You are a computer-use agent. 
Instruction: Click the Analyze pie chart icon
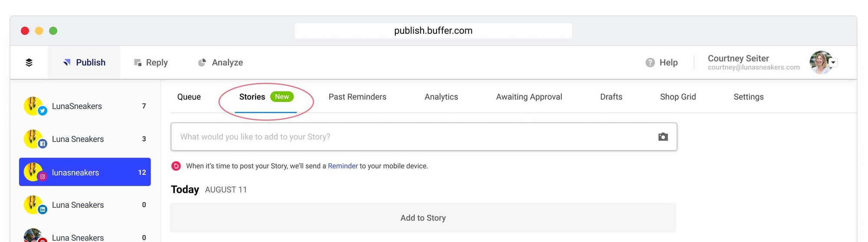click(x=202, y=62)
